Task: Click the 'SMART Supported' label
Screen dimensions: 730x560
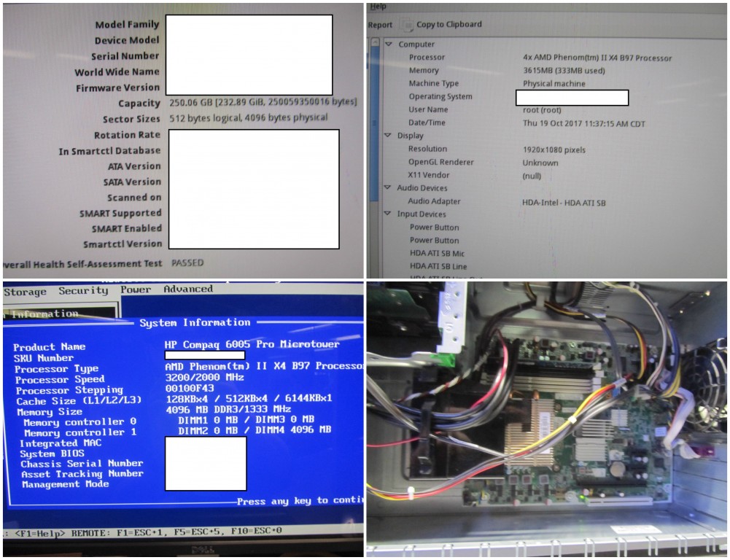Action: [x=120, y=213]
